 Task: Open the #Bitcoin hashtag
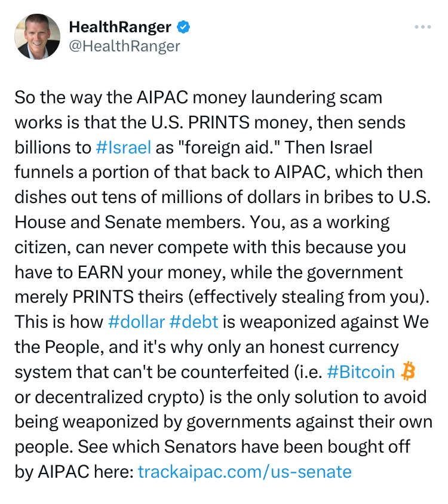click(x=361, y=372)
